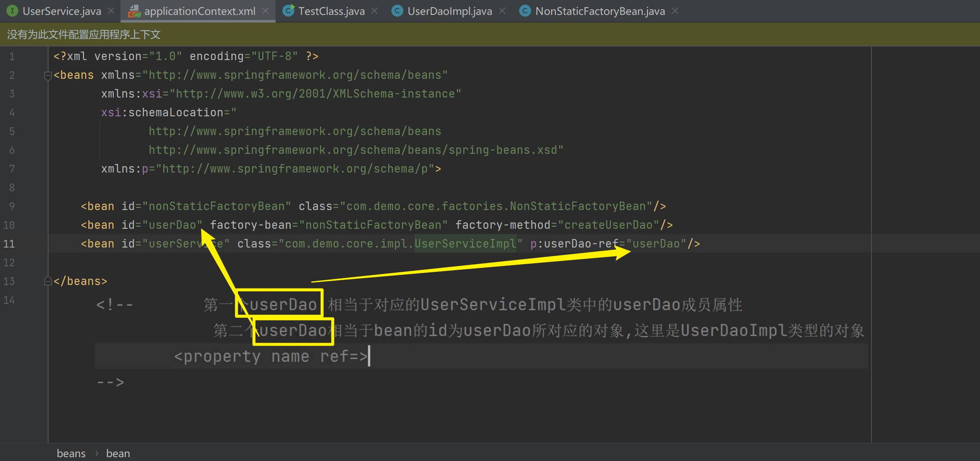Click the bean breadcrumb item
The image size is (980, 461).
118,453
